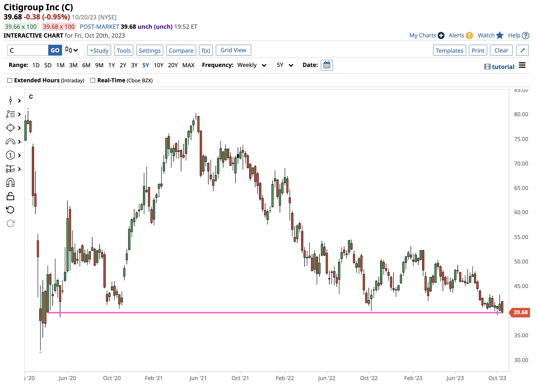
Task: Open the Templates button
Action: (x=449, y=50)
